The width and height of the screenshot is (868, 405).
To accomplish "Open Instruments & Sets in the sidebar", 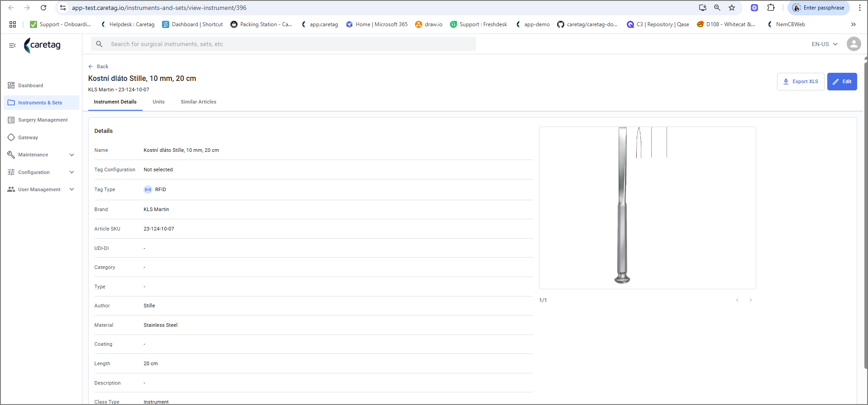I will tap(41, 103).
